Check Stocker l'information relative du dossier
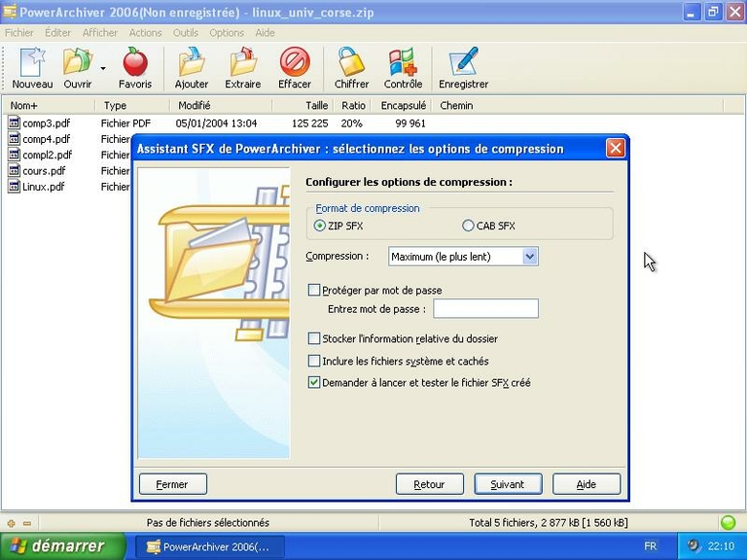This screenshot has height=560, width=747. tap(314, 338)
